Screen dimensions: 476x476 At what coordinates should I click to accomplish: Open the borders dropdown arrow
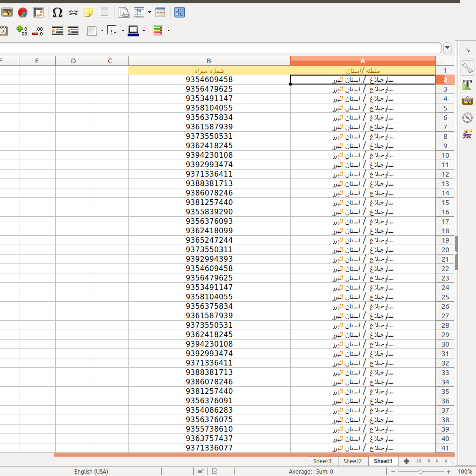click(102, 31)
